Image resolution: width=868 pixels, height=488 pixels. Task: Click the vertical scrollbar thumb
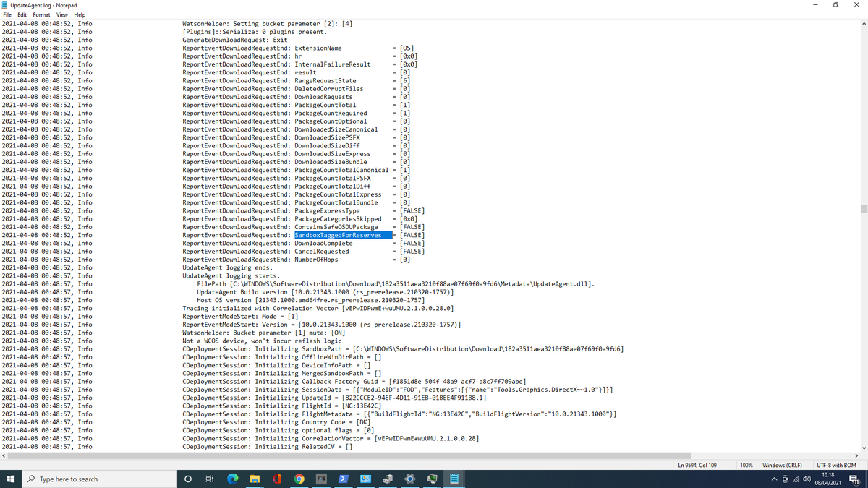click(x=863, y=210)
